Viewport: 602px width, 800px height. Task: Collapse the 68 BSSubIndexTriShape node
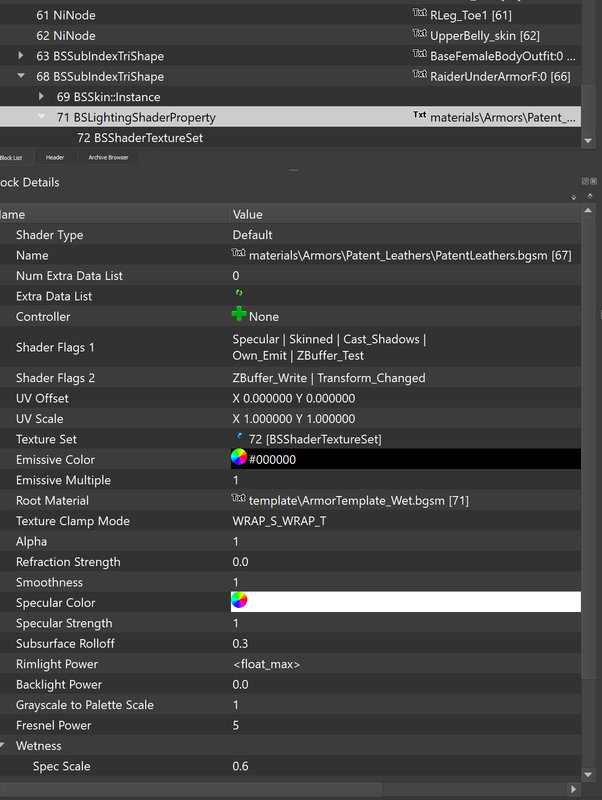(20, 76)
